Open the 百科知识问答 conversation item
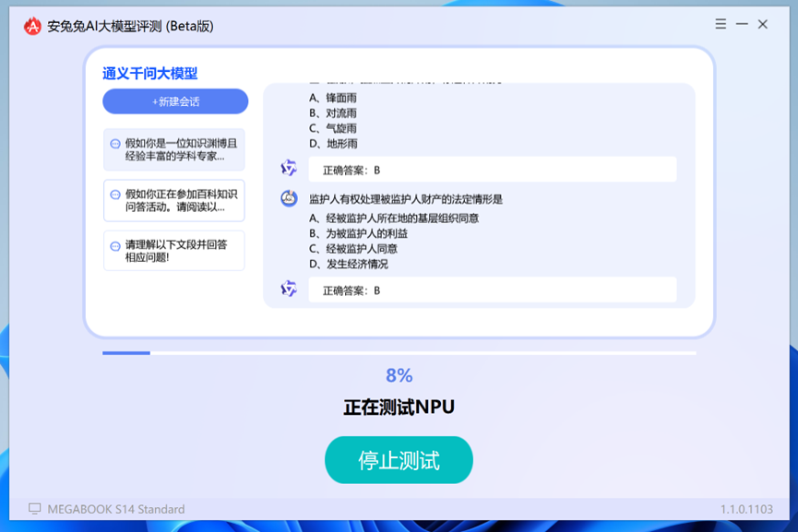 [x=172, y=200]
